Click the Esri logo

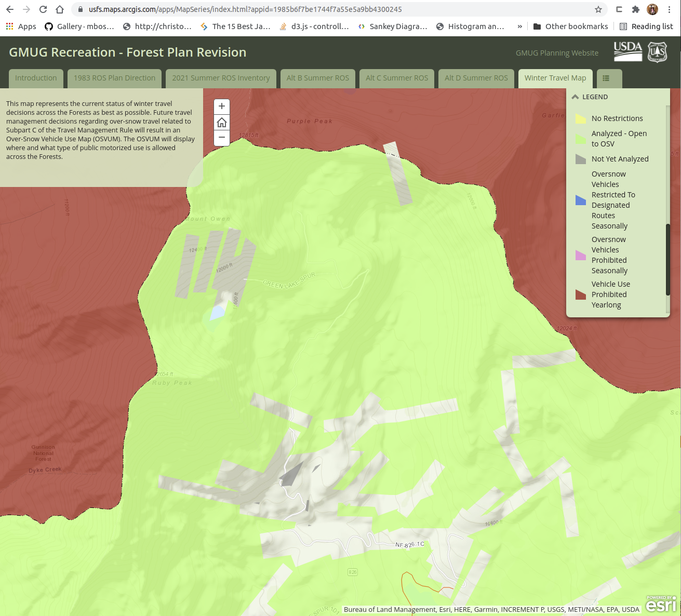(x=661, y=604)
